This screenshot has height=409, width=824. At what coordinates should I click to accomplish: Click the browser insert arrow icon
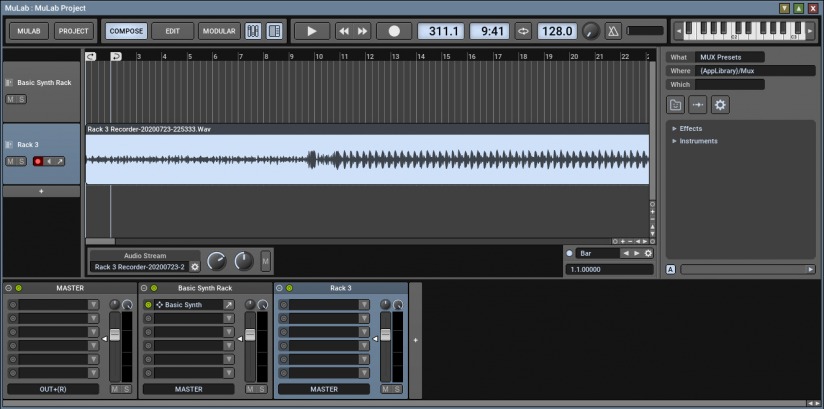pos(698,105)
